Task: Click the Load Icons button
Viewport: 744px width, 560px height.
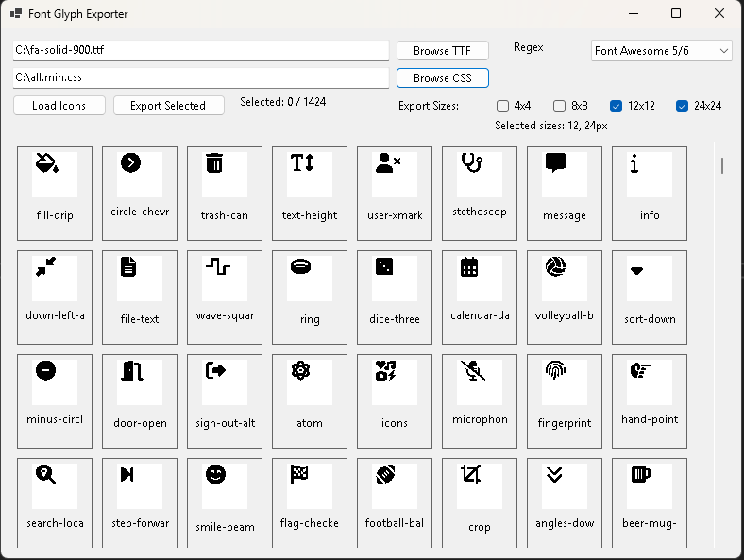Action: pyautogui.click(x=59, y=106)
